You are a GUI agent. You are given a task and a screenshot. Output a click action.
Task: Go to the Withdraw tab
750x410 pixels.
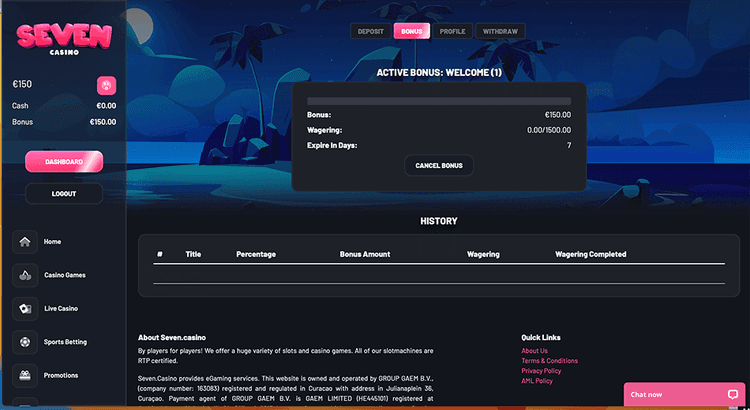coord(500,31)
